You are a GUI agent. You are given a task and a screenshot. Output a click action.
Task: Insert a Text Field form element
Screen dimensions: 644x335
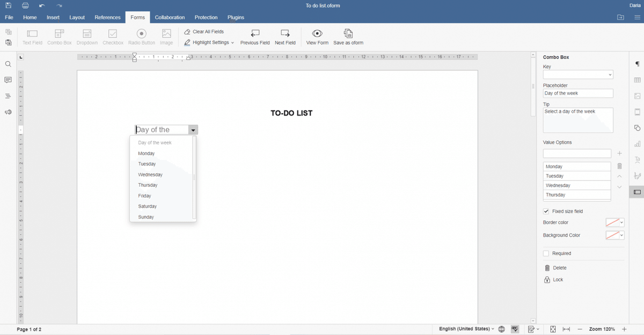coord(32,37)
